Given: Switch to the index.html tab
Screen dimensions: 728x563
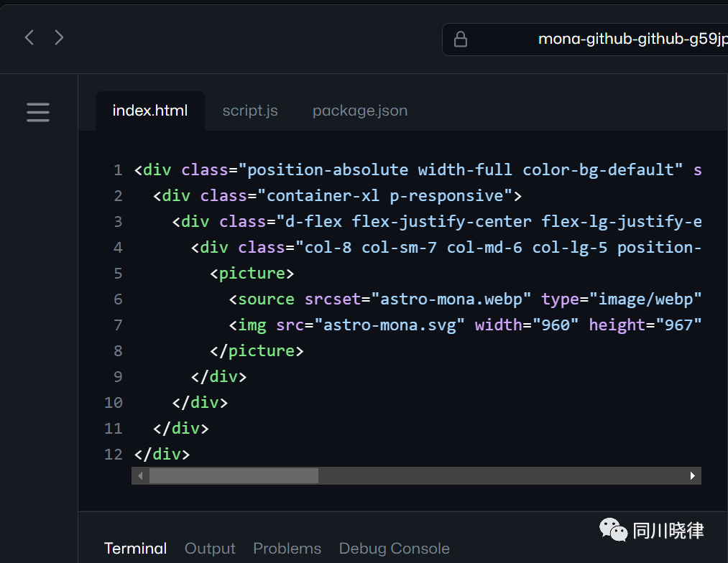Looking at the screenshot, I should pyautogui.click(x=150, y=111).
